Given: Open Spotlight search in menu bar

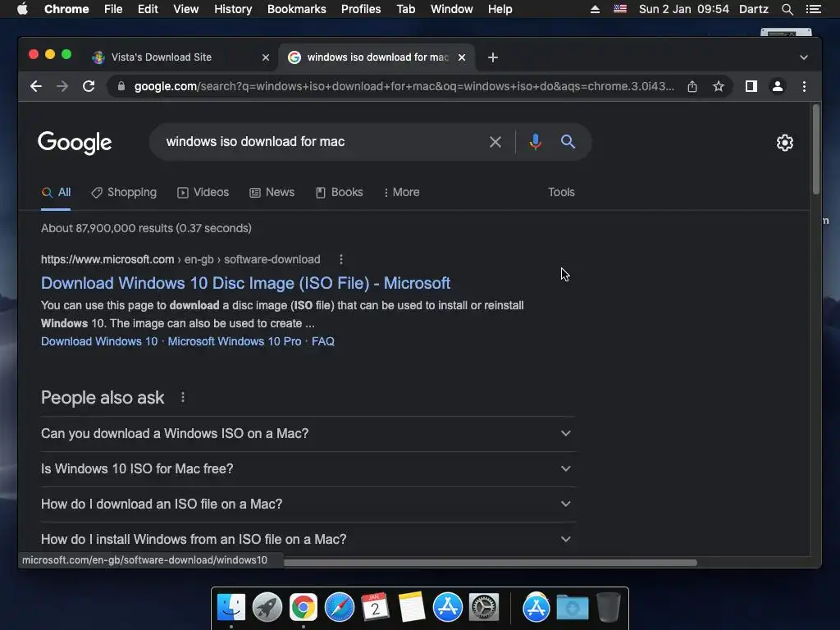Looking at the screenshot, I should pyautogui.click(x=787, y=9).
